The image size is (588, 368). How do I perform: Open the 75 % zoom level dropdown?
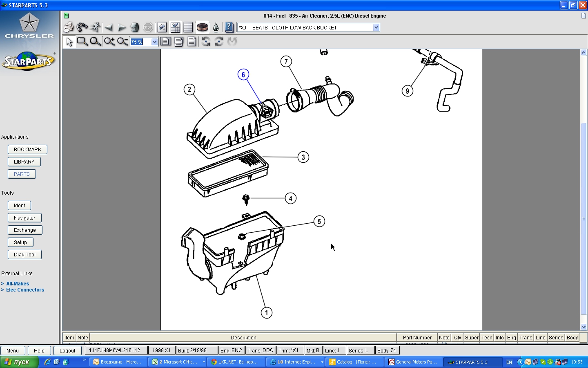tap(154, 42)
